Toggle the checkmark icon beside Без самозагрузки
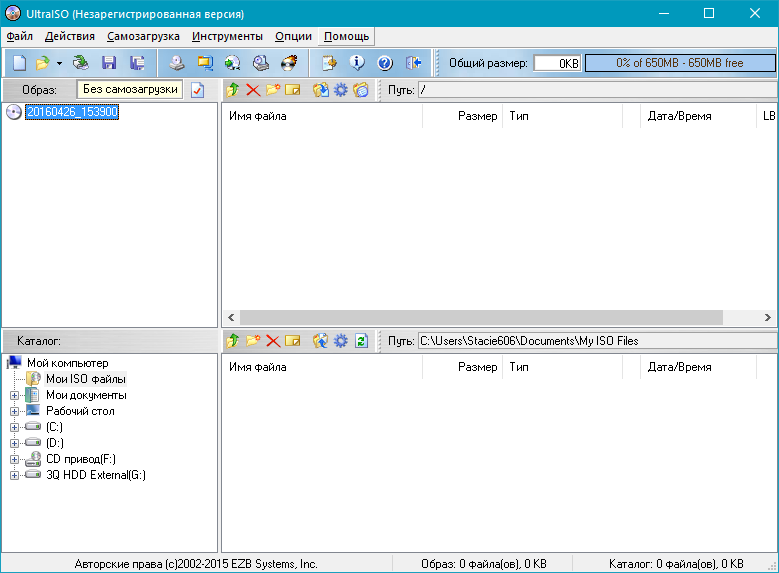779x573 pixels. pos(197,90)
